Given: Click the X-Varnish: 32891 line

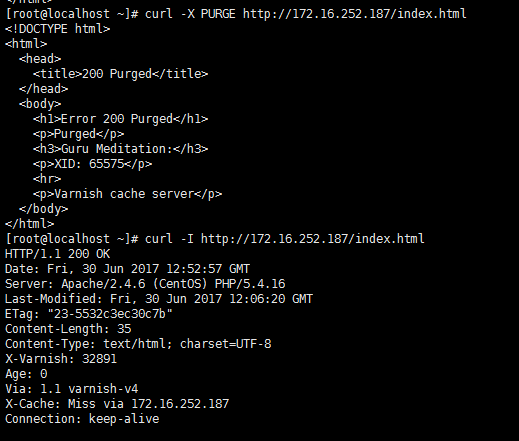Looking at the screenshot, I should [x=61, y=359].
